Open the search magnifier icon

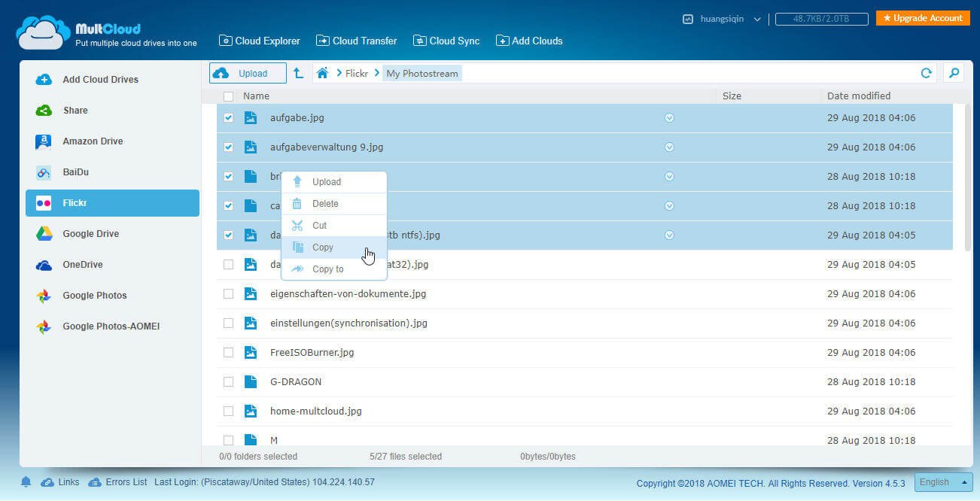tap(954, 73)
